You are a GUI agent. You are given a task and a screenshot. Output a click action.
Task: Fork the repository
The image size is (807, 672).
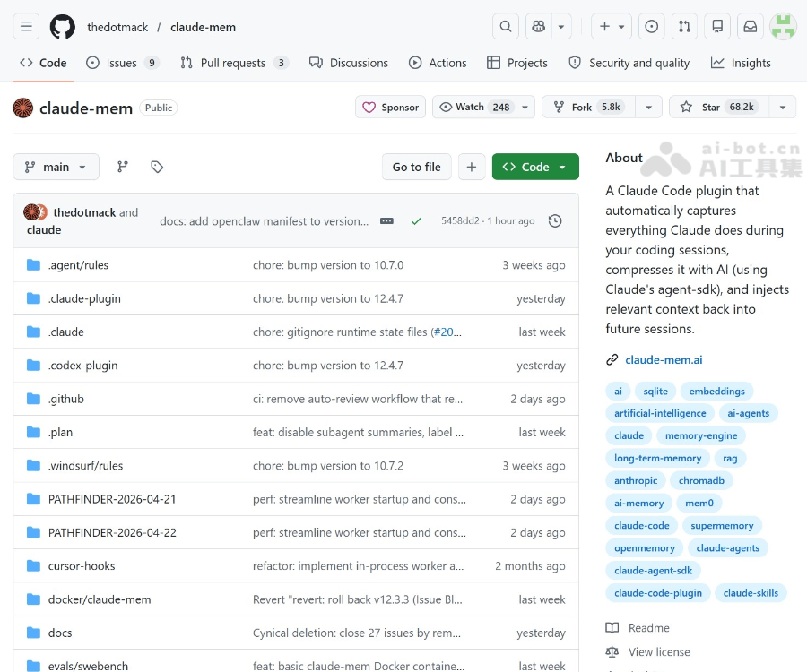tap(589, 107)
